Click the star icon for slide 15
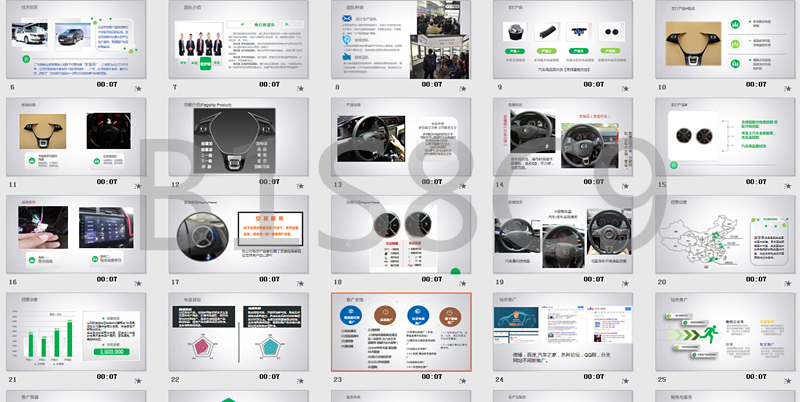 tap(787, 186)
